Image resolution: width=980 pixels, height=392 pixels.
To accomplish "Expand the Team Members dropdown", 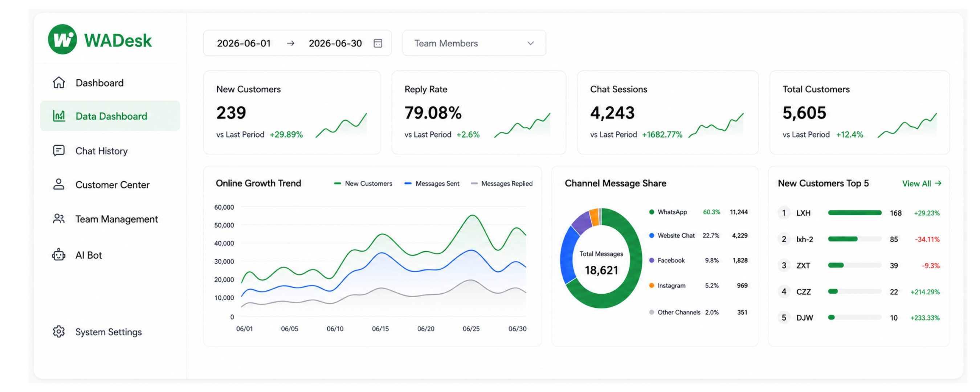I will tap(474, 43).
